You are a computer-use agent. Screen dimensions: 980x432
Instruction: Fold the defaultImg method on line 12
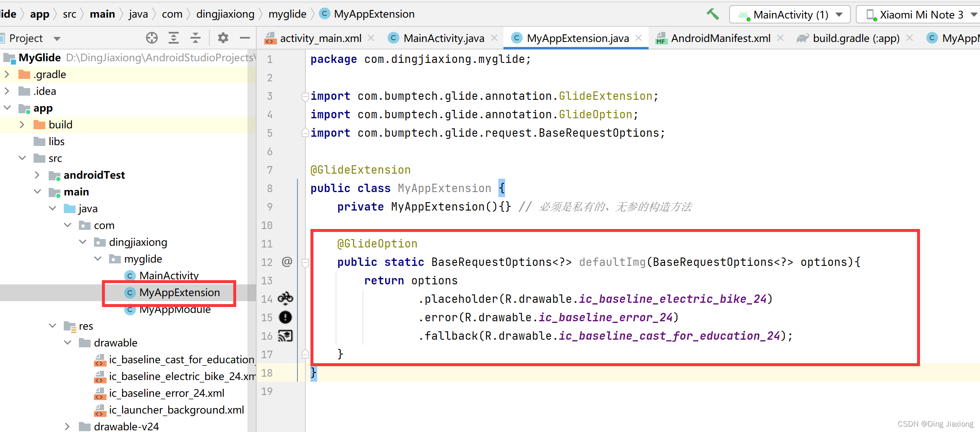pyautogui.click(x=305, y=263)
